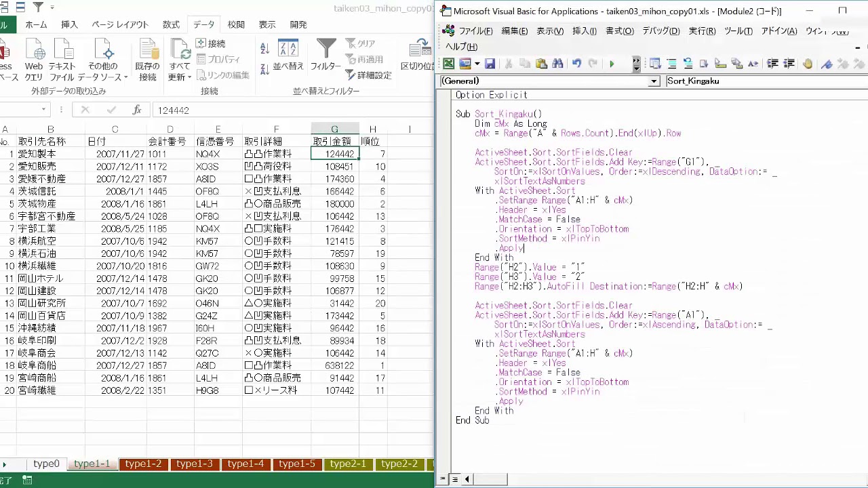
Task: Click the 詳細設定 advanced filter button
Action: (369, 75)
